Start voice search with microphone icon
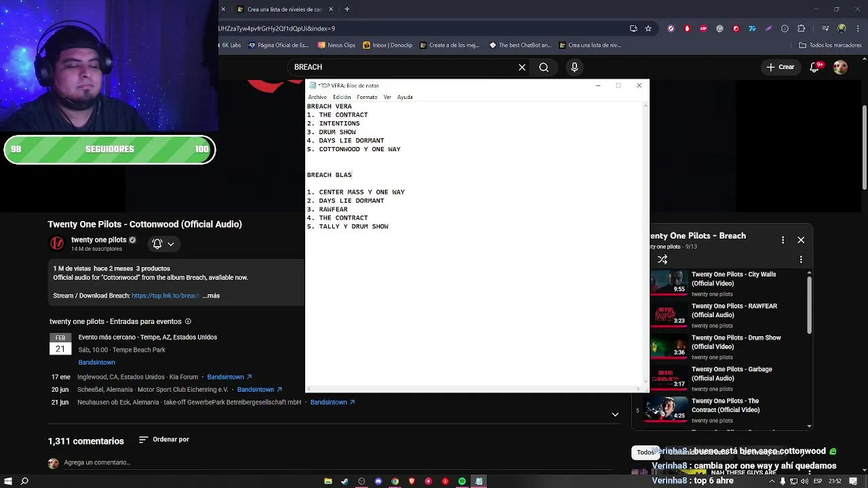The image size is (868, 488). pos(574,67)
